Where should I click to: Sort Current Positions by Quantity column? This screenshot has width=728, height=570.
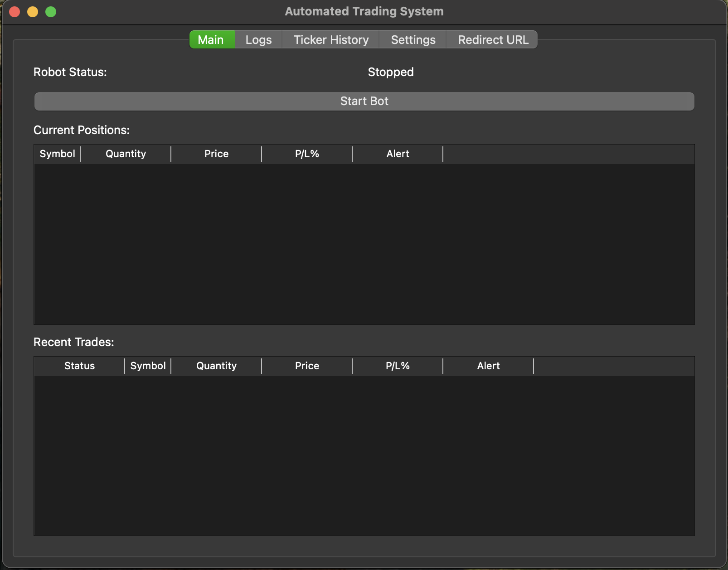click(126, 154)
